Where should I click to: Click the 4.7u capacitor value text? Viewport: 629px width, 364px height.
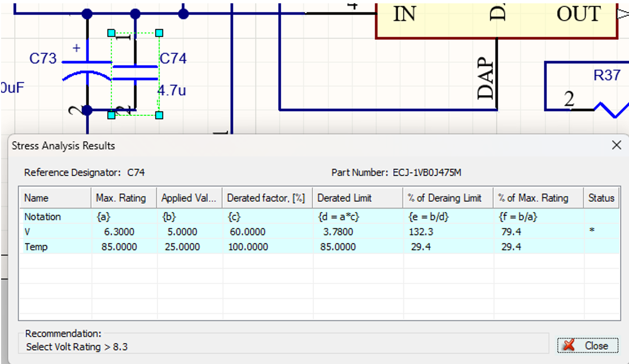pyautogui.click(x=172, y=90)
